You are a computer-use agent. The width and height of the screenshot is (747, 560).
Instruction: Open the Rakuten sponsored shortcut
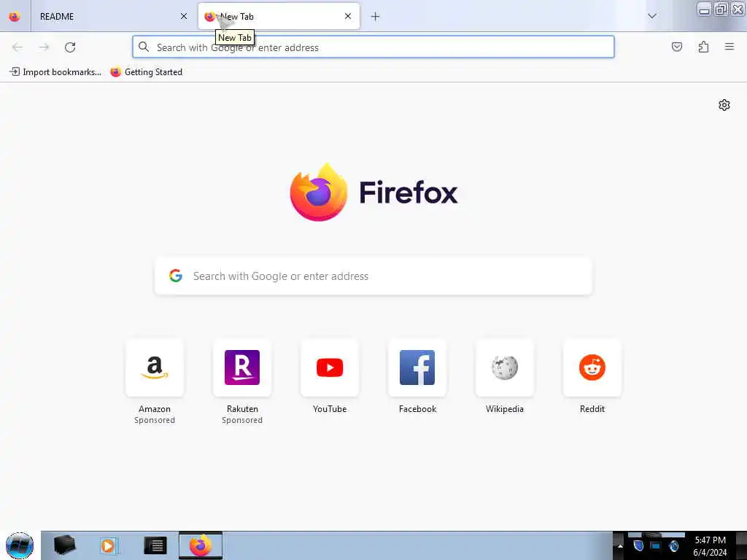tap(242, 367)
